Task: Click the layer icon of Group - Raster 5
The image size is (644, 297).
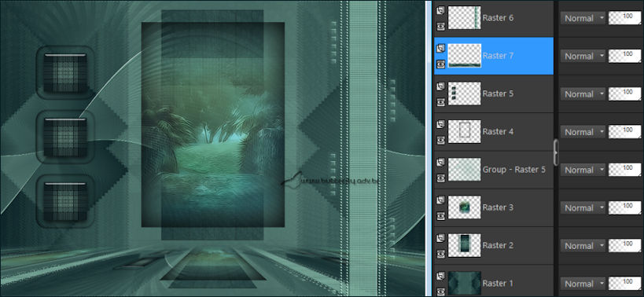Action: (x=440, y=163)
